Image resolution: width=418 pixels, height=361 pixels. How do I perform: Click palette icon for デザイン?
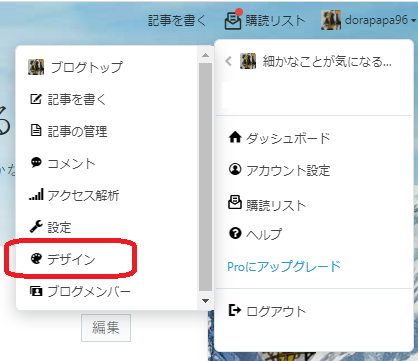36,258
